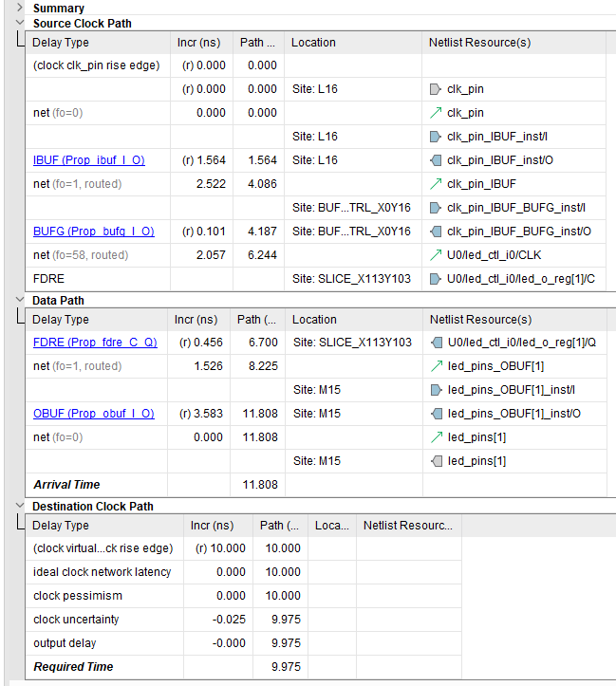The height and width of the screenshot is (686, 616).
Task: Click the port icon beside clk_pin at Site L16
Action: [x=436, y=89]
